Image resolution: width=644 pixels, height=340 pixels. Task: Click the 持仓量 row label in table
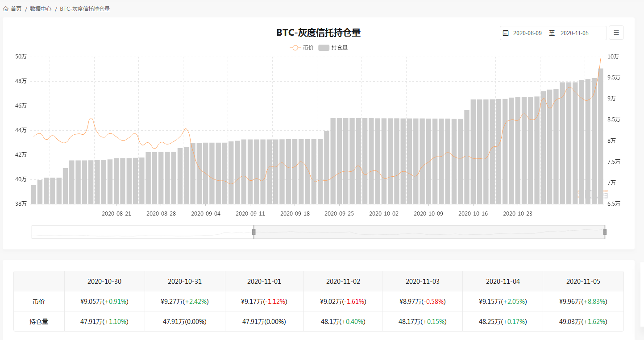click(39, 322)
